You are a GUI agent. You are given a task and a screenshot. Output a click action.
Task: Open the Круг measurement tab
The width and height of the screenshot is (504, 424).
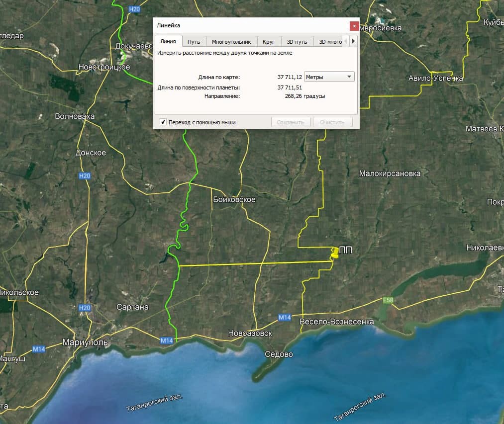tap(269, 42)
